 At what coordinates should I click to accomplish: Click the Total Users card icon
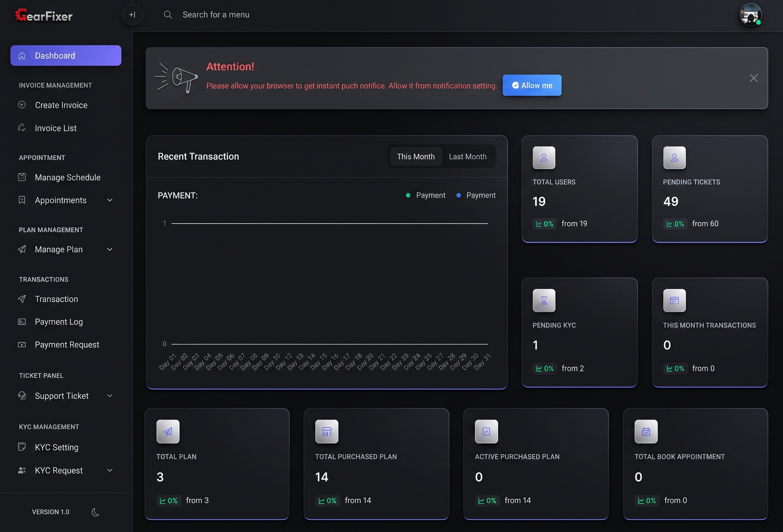[544, 158]
